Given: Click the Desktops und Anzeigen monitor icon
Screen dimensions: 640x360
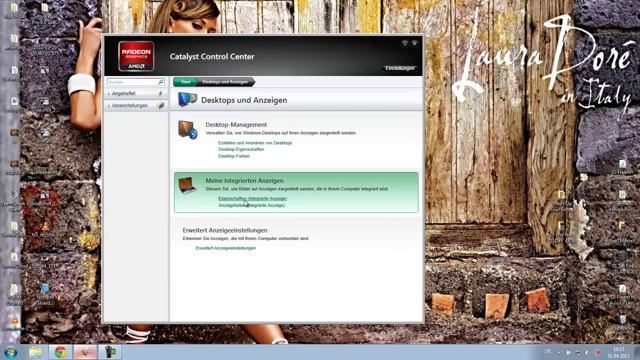Looking at the screenshot, I should [x=187, y=100].
